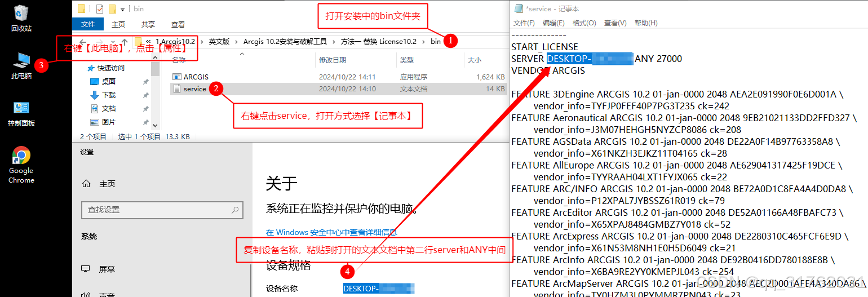Click the New Folder icon in Explorer's quick access toolbar

[x=112, y=9]
